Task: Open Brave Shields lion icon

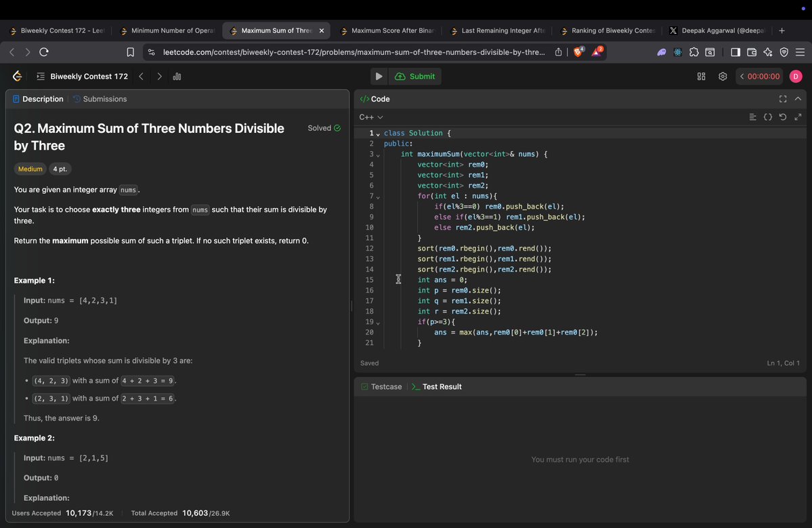Action: 578,52
